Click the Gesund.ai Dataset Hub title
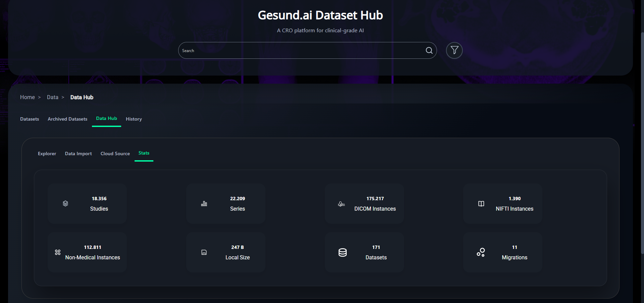This screenshot has width=644, height=303. pyautogui.click(x=320, y=15)
